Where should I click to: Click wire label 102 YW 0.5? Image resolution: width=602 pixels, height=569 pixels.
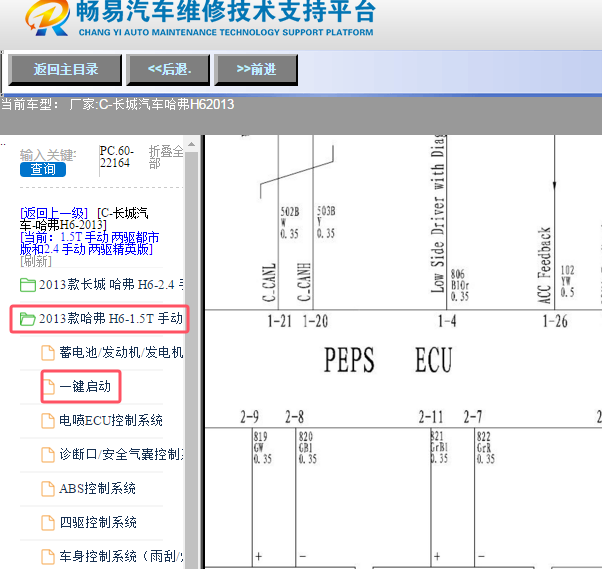coord(567,281)
